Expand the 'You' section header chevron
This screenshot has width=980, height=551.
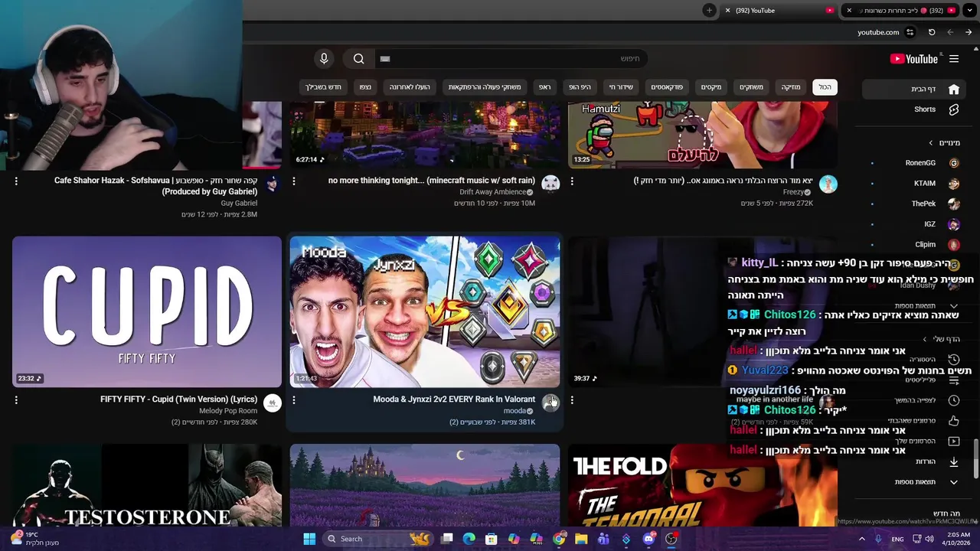pos(925,339)
